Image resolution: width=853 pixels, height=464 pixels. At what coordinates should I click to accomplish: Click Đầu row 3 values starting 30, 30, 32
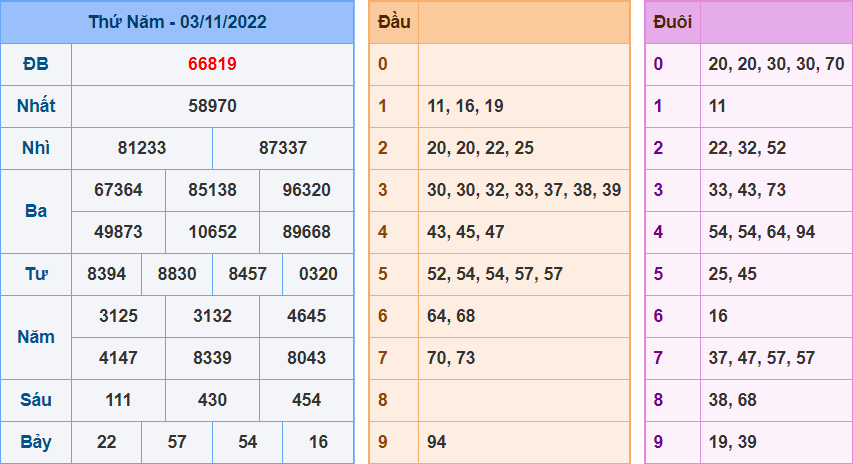coord(524,189)
